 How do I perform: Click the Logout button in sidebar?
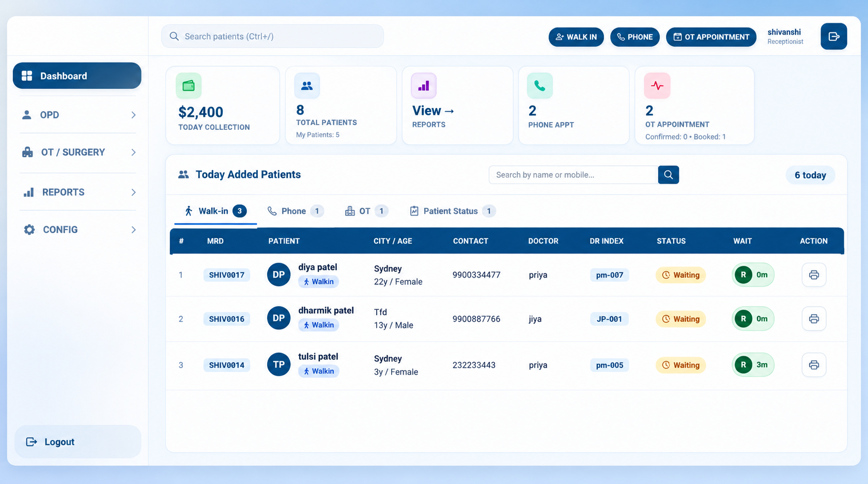point(78,442)
